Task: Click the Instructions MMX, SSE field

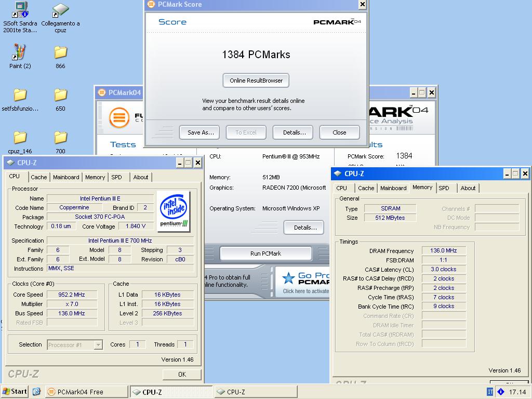Action: pyautogui.click(x=120, y=269)
